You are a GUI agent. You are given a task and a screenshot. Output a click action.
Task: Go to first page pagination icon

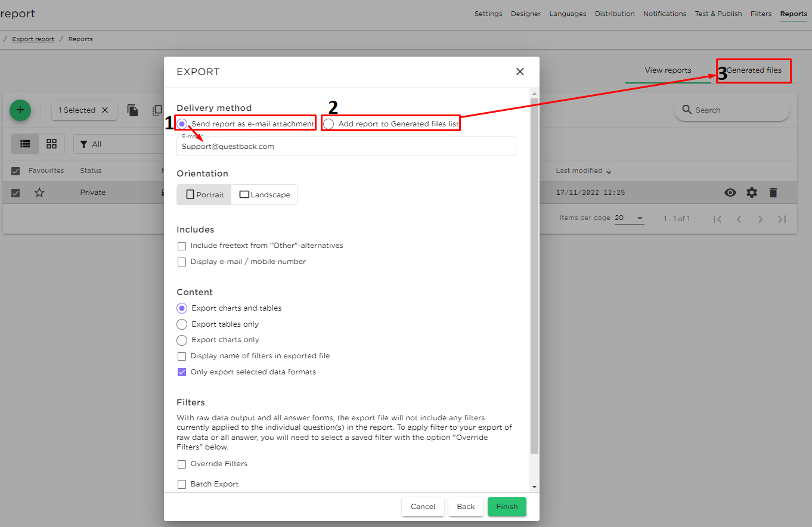[718, 219]
